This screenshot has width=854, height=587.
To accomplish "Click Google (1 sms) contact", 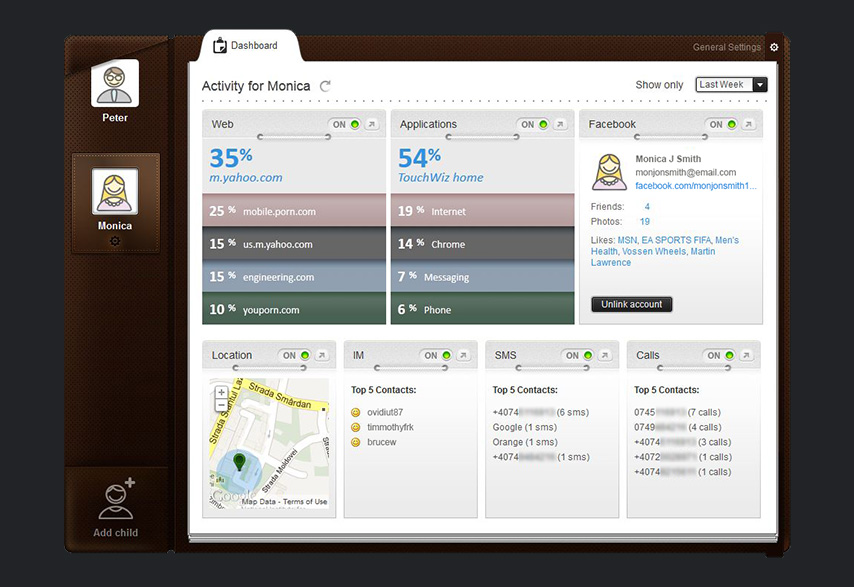I will click(524, 427).
